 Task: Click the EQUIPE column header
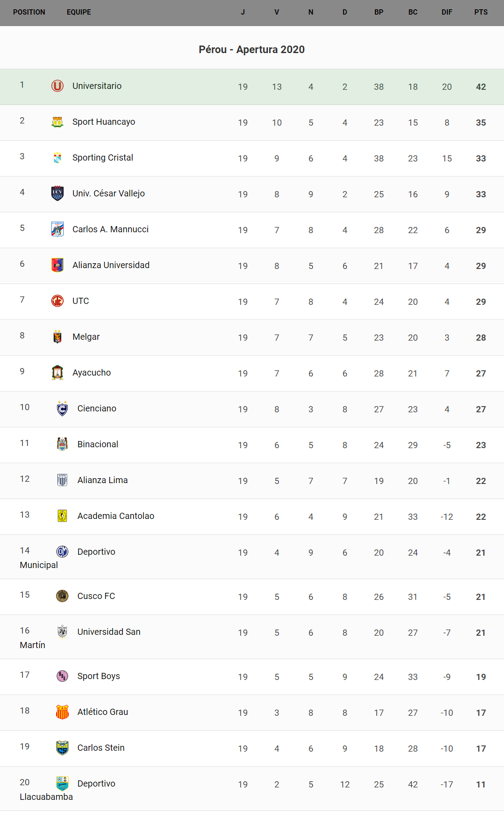tap(79, 12)
